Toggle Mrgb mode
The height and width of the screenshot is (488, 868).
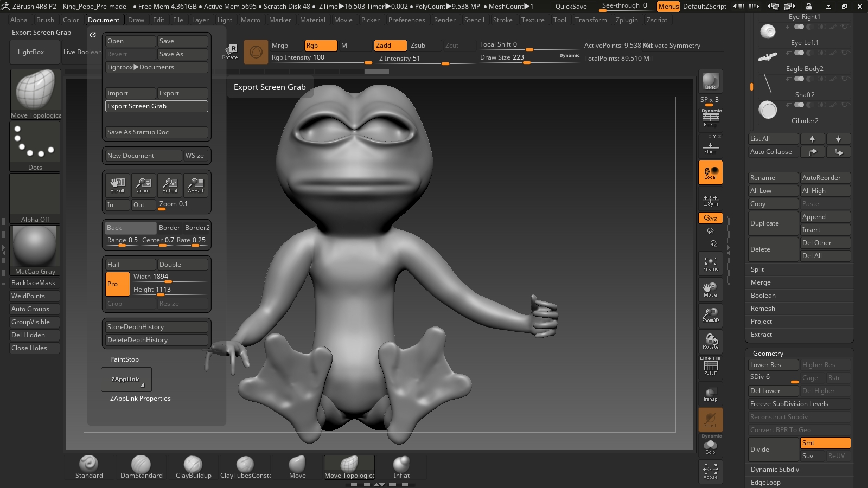pyautogui.click(x=286, y=46)
